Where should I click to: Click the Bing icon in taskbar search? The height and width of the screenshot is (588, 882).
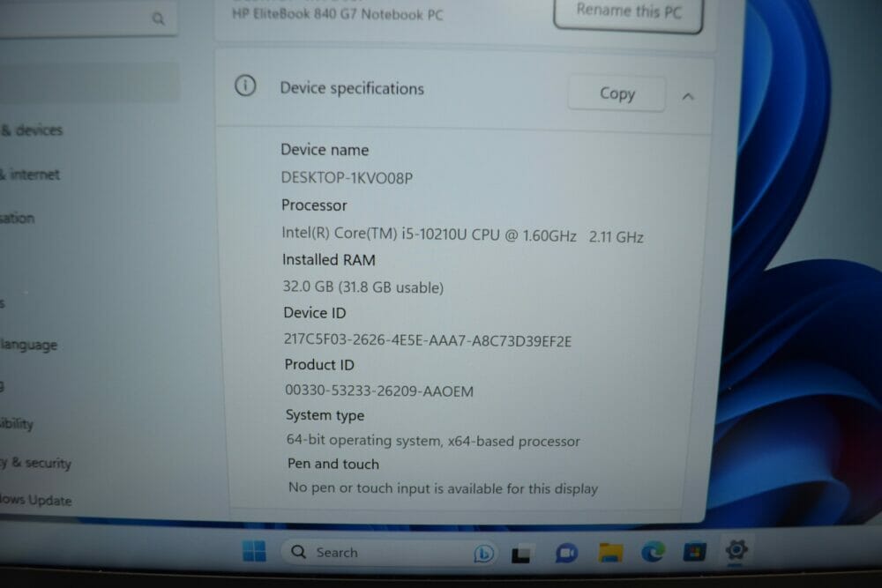[x=483, y=554]
